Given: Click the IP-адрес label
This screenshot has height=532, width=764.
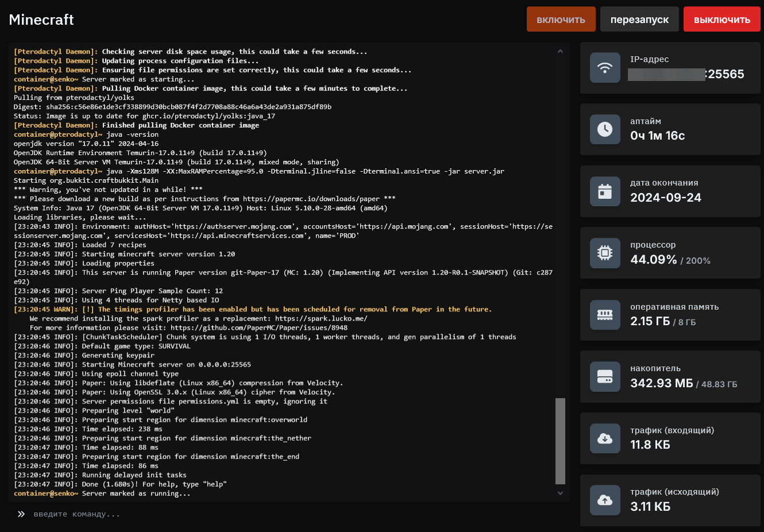Looking at the screenshot, I should [x=649, y=59].
